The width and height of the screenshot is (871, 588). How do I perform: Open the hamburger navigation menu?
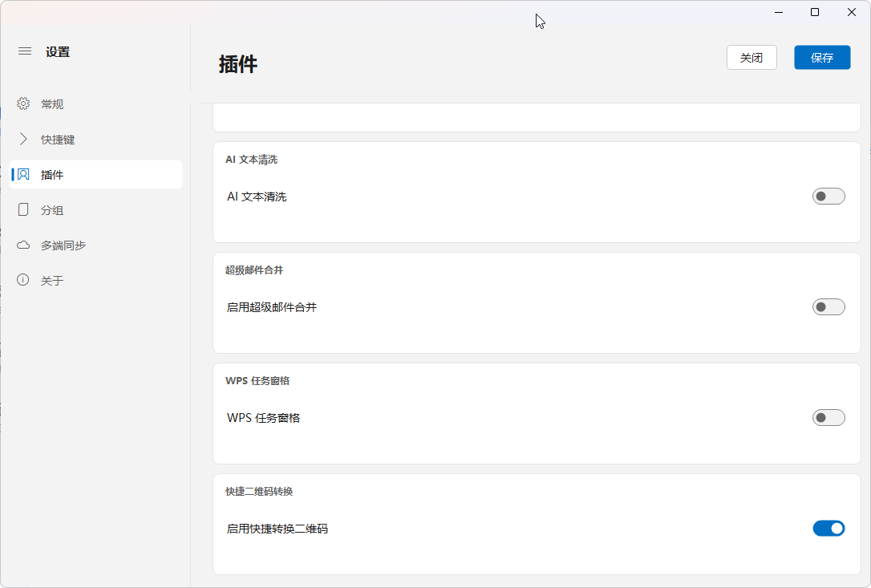[24, 51]
